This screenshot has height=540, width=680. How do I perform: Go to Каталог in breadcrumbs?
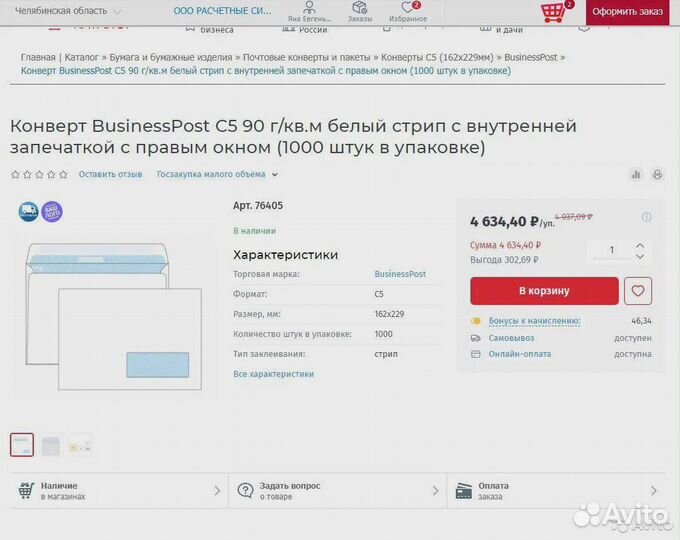point(82,57)
